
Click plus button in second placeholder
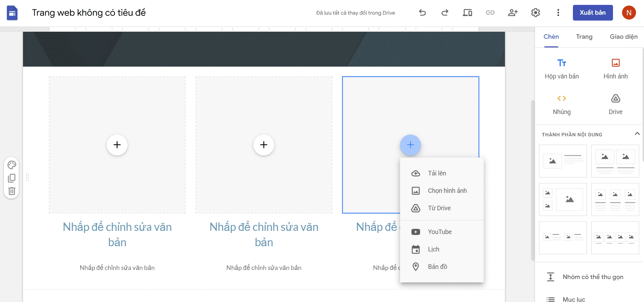pos(264,145)
